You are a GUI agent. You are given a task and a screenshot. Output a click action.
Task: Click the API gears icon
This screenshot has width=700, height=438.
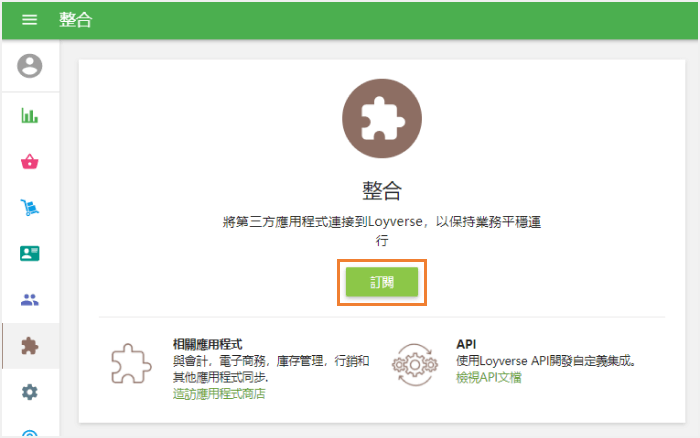click(415, 364)
